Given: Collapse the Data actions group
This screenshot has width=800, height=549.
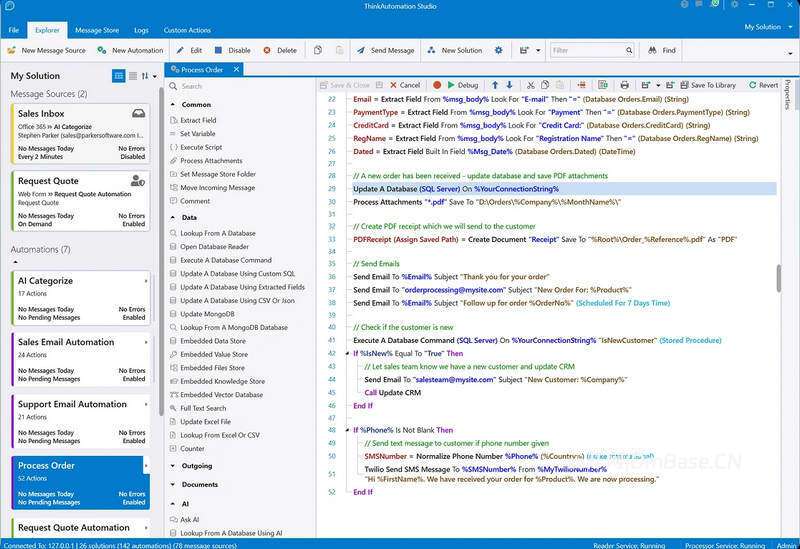Looking at the screenshot, I should (x=173, y=217).
